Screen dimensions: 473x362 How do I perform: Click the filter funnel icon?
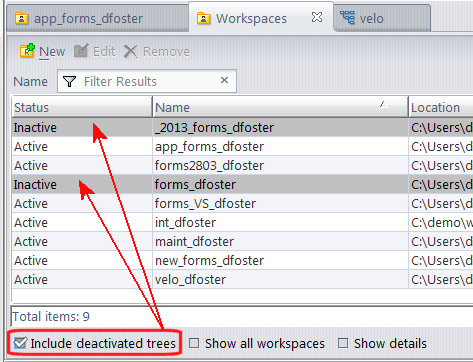pos(69,81)
